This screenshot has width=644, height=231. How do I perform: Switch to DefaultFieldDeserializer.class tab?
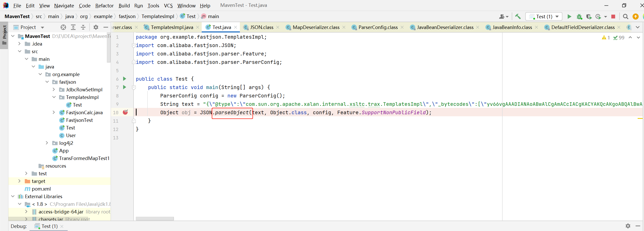click(x=583, y=27)
